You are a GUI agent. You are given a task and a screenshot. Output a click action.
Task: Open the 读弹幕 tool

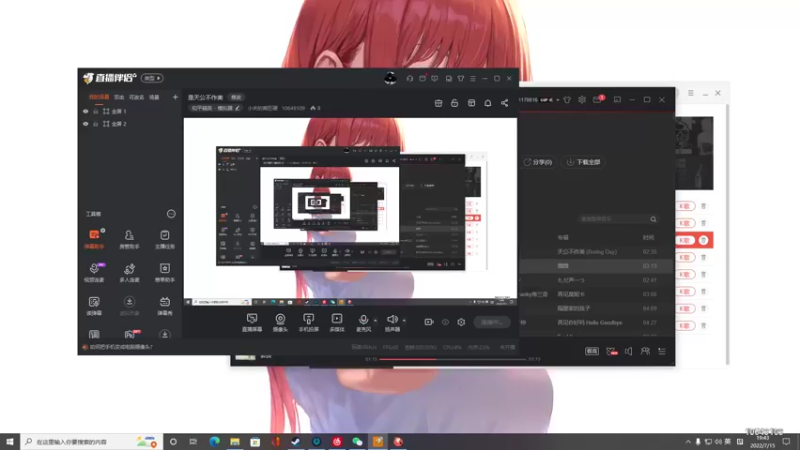tap(94, 306)
